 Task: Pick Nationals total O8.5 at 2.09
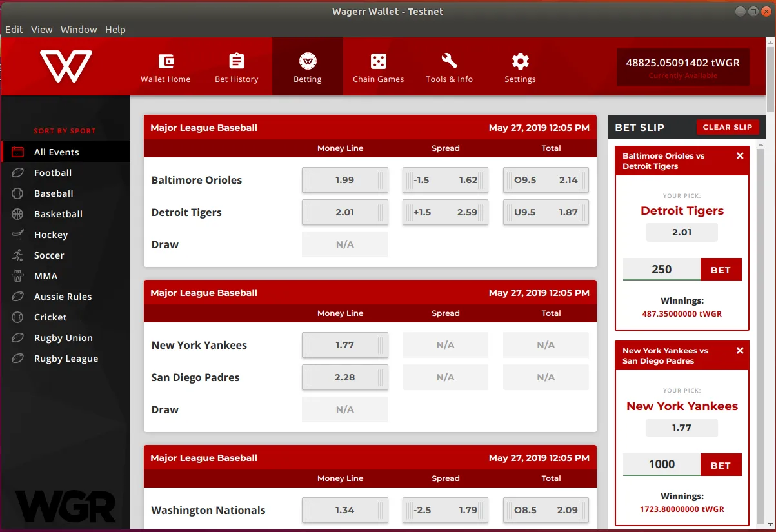[546, 510]
